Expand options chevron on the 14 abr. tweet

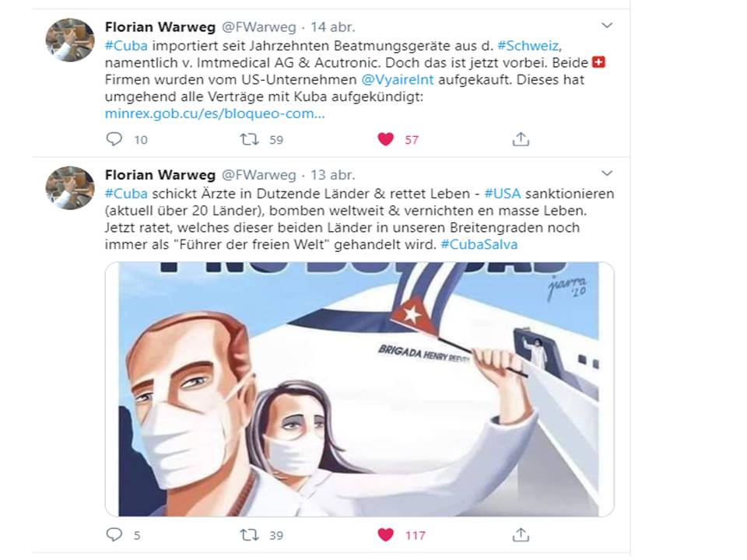[607, 25]
